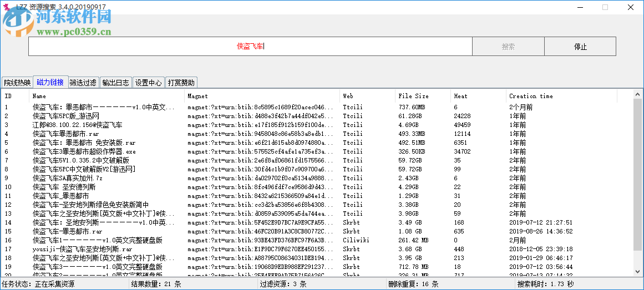This screenshot has width=644, height=290.
Task: Click the 搜索耗时: 1.73 秒 status entry
Action: pos(546,284)
